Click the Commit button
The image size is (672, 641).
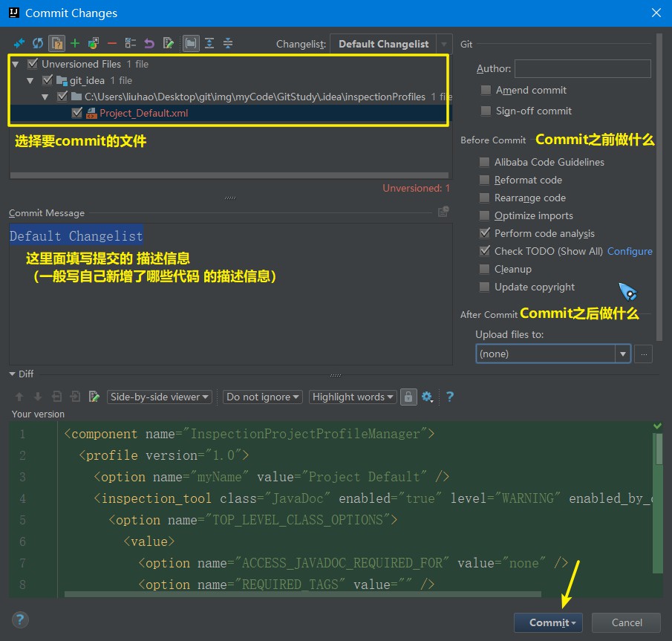point(548,622)
